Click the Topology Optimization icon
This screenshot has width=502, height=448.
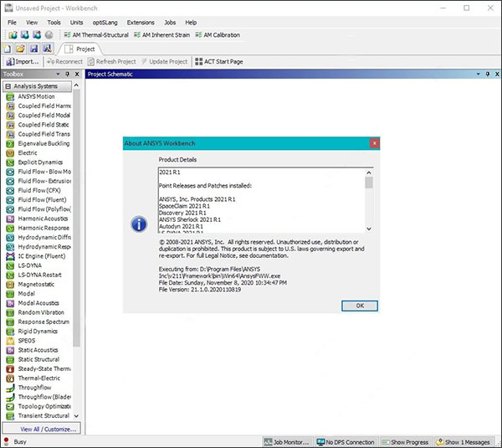10,406
